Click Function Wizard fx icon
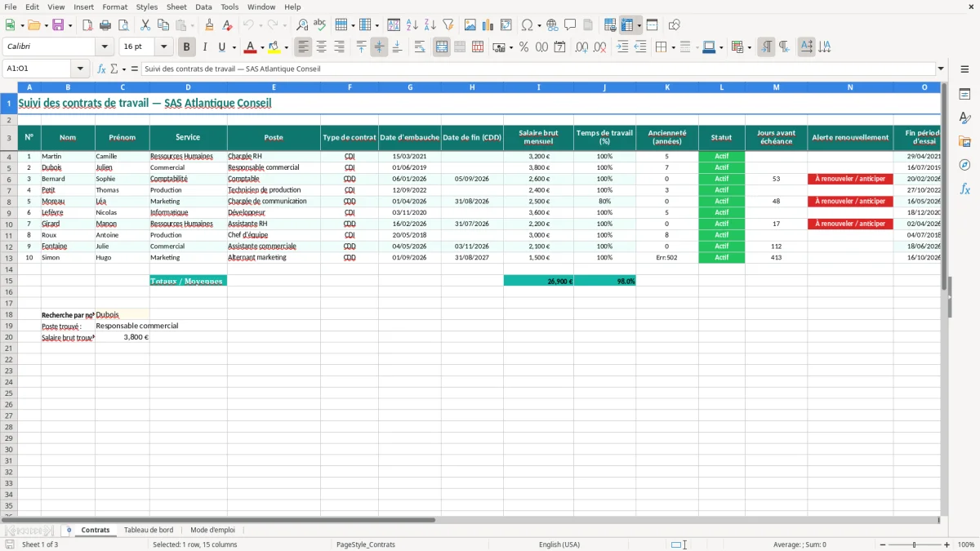This screenshot has height=551, width=980. tap(102, 69)
